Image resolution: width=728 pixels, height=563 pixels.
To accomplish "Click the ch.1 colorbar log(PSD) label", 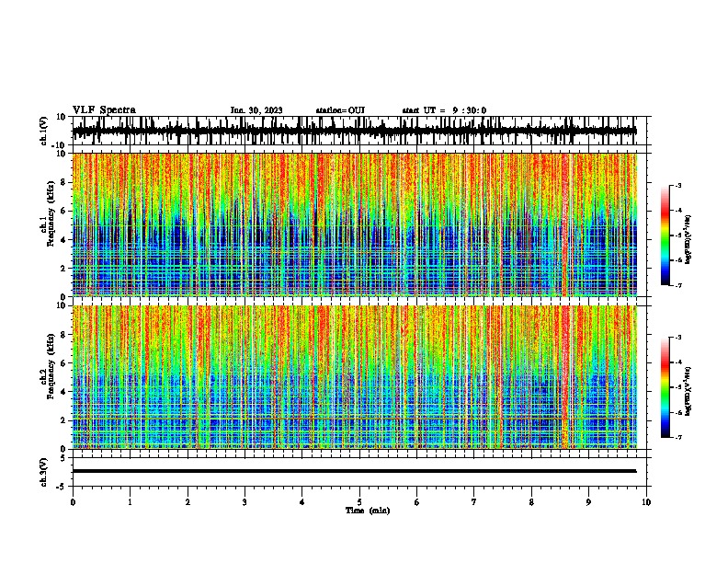I will tap(688, 239).
